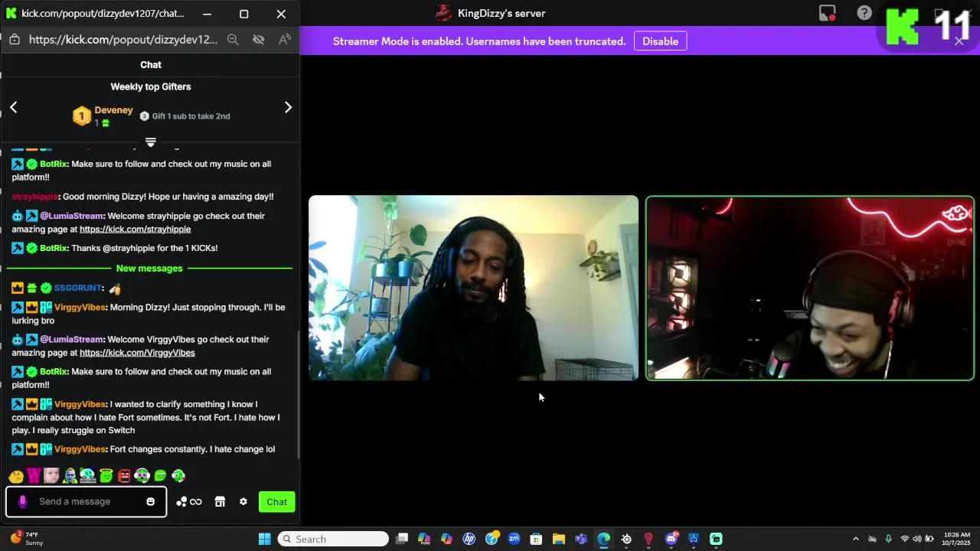
Task: Open Task View on the taskbar
Action: pos(402,539)
